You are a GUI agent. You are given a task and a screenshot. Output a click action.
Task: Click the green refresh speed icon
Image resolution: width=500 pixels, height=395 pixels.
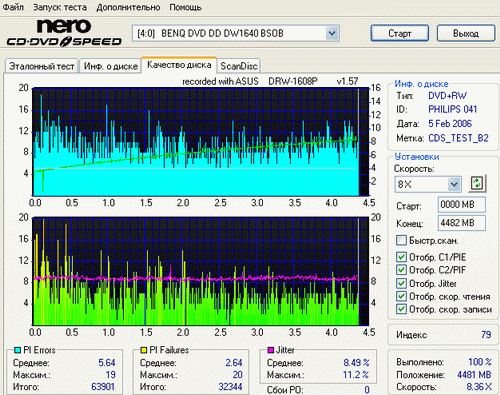point(477,183)
